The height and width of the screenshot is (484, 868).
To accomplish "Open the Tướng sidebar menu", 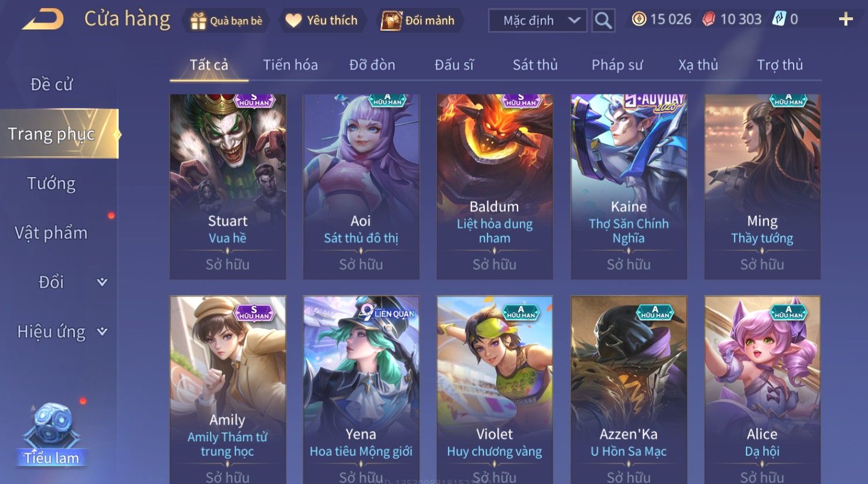I will pyautogui.click(x=51, y=183).
